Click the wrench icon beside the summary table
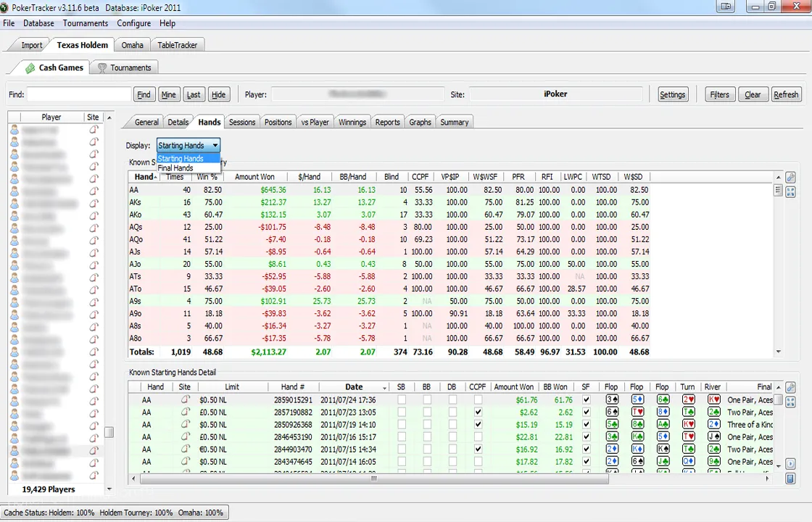 pos(790,178)
